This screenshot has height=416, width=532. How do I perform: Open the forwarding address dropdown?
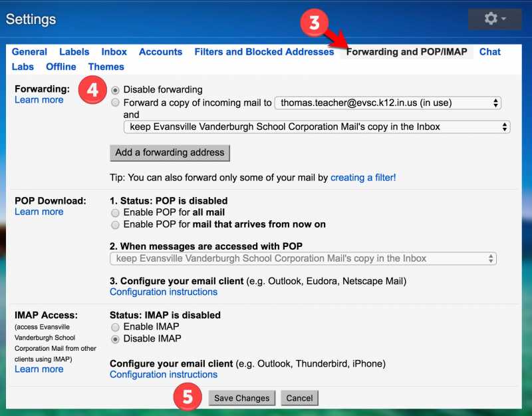[388, 103]
